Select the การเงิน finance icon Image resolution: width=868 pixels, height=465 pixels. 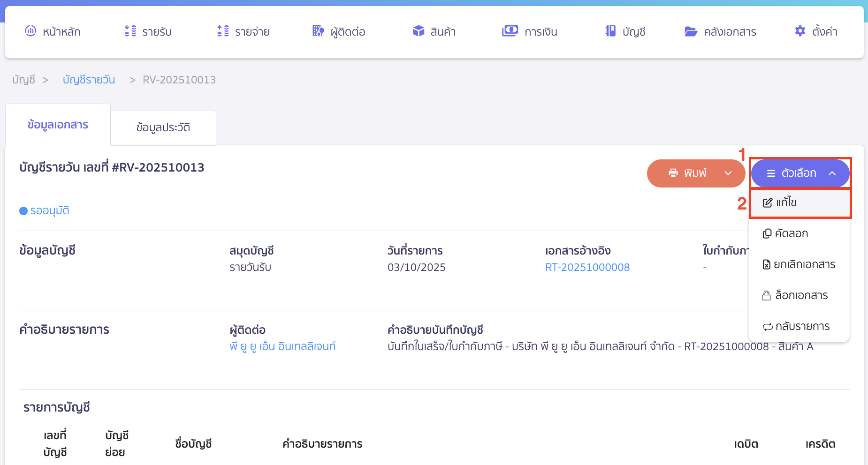pyautogui.click(x=510, y=31)
